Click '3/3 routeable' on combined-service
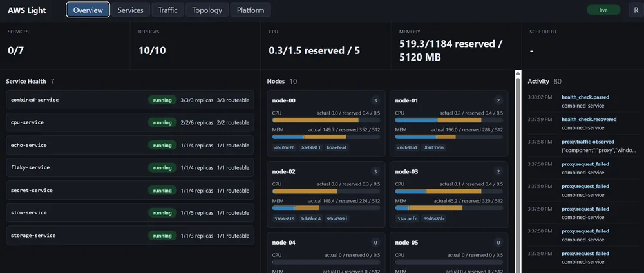 [233, 100]
